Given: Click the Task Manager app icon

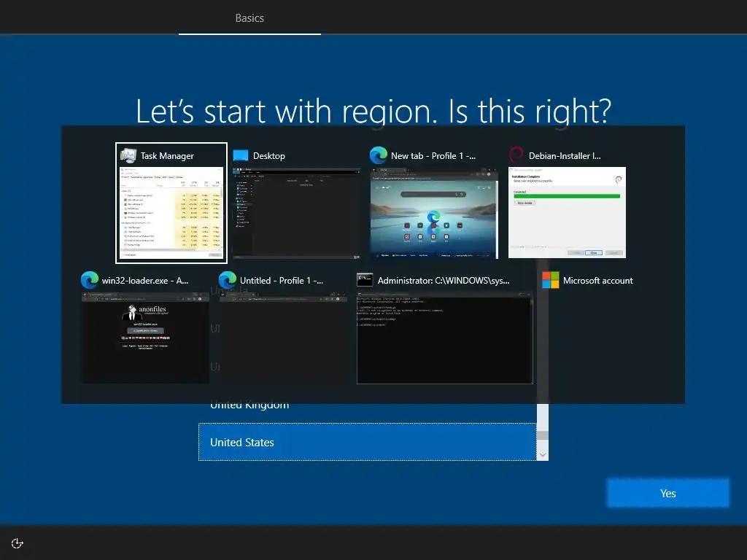Looking at the screenshot, I should pyautogui.click(x=128, y=156).
